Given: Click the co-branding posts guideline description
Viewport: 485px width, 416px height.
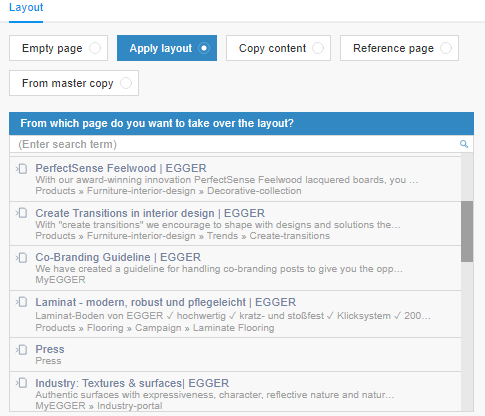Looking at the screenshot, I should coord(219,269).
